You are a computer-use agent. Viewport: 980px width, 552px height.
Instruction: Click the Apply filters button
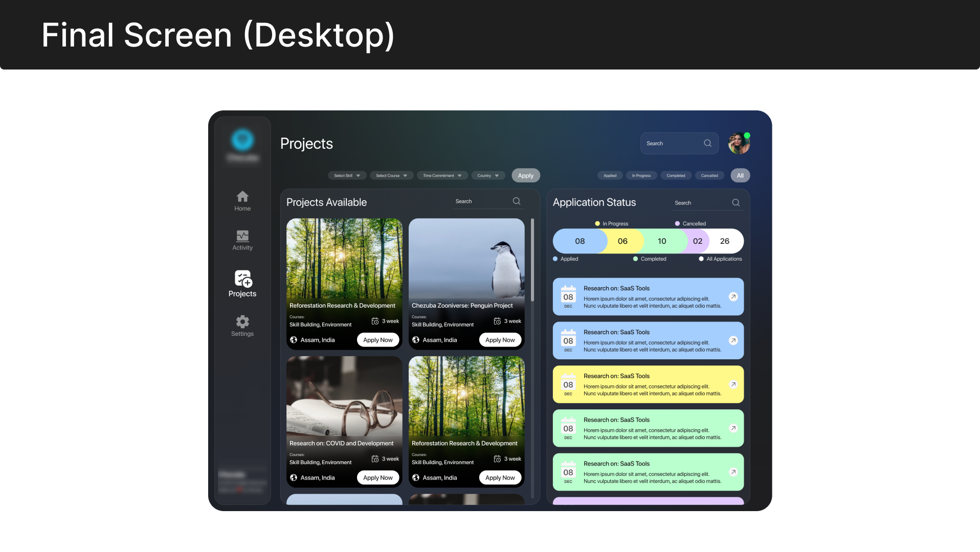(x=525, y=175)
